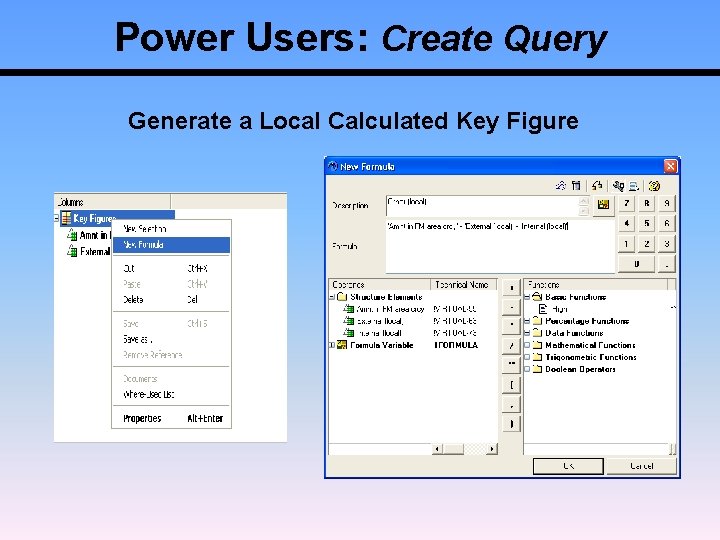Click keypad digit 9
720x540 pixels.
[667, 203]
